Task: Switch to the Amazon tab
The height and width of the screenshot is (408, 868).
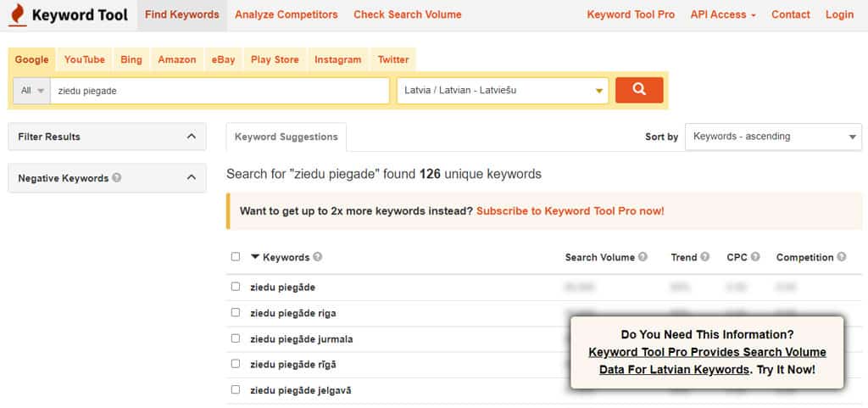Action: 177,59
